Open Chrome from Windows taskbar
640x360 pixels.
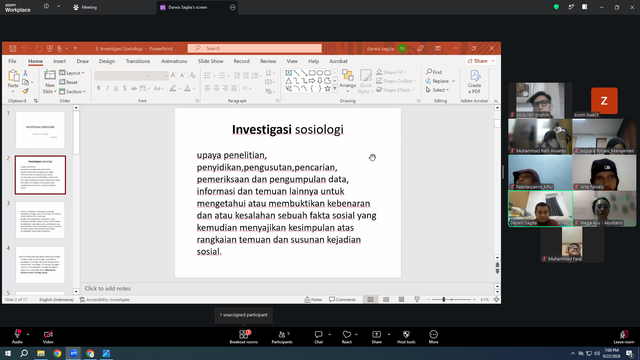(x=57, y=353)
